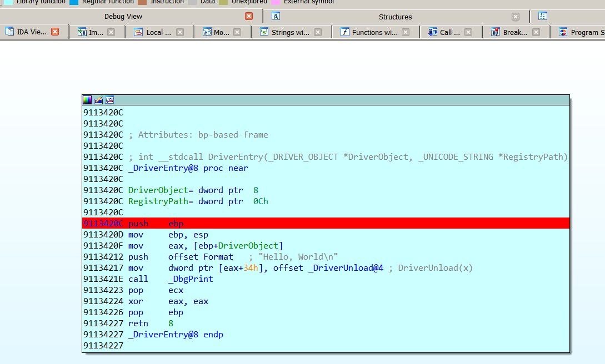605x364 pixels.
Task: Close the Structures panel
Action: 516,17
